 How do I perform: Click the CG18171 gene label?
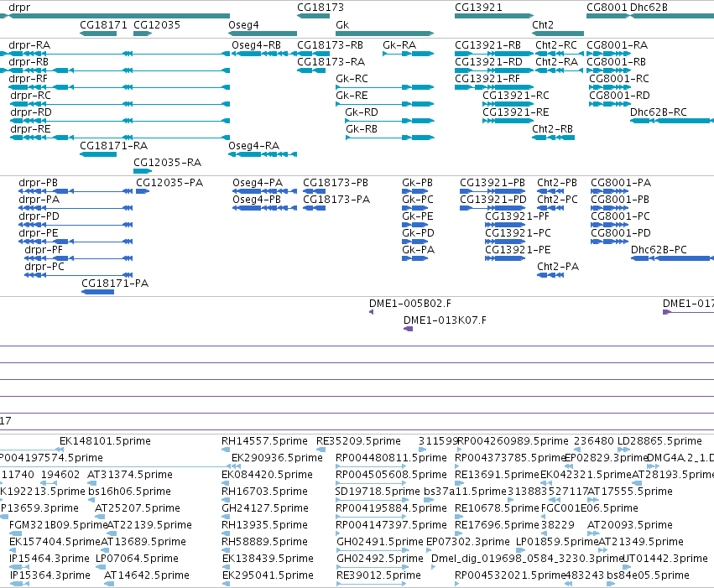tap(103, 25)
